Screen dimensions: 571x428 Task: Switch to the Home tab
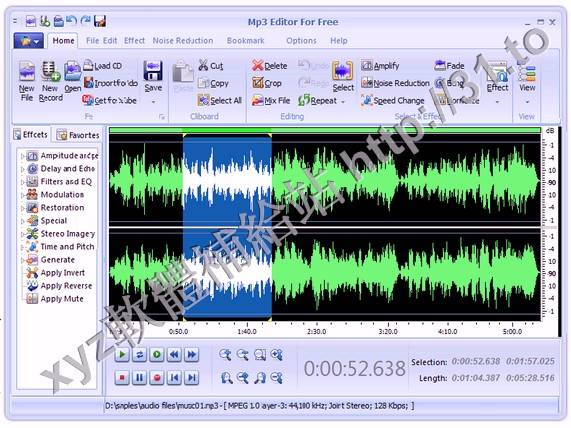(63, 40)
